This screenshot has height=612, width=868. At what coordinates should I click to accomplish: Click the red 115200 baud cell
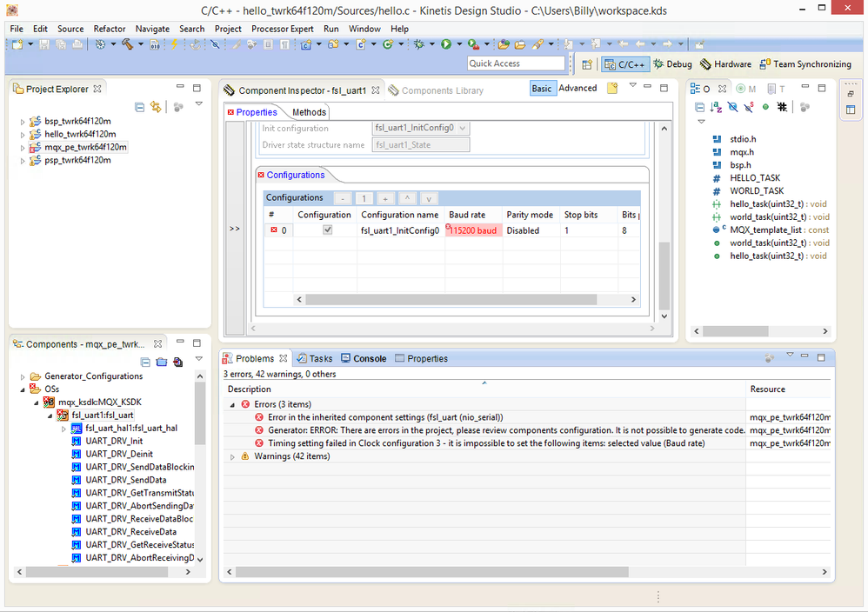coord(473,230)
